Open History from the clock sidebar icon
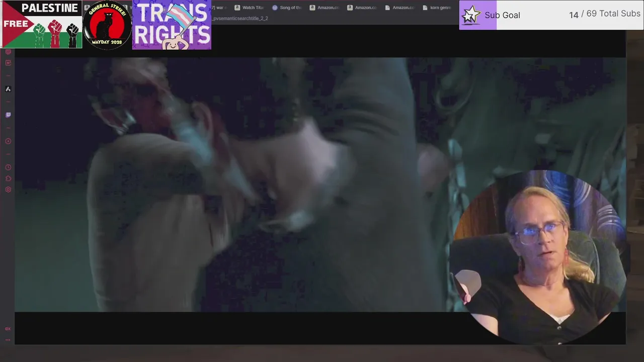This screenshot has width=644, height=362. 8,167
